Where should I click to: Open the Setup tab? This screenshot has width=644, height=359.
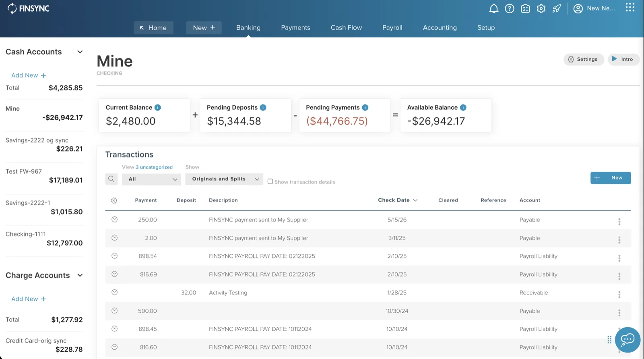coord(486,28)
